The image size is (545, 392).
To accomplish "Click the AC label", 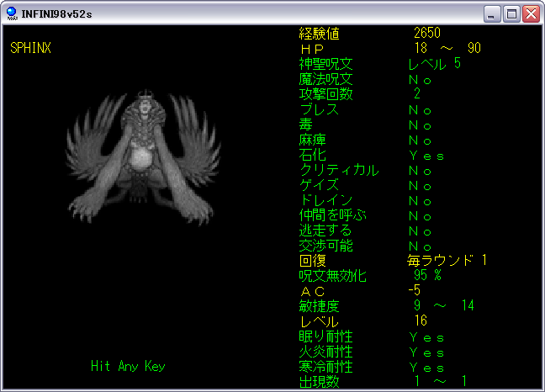I will [x=313, y=291].
